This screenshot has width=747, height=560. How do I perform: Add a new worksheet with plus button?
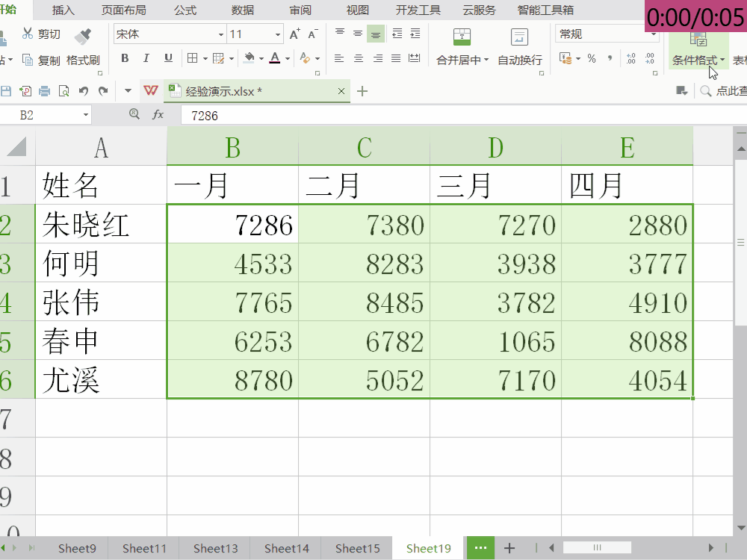[509, 548]
